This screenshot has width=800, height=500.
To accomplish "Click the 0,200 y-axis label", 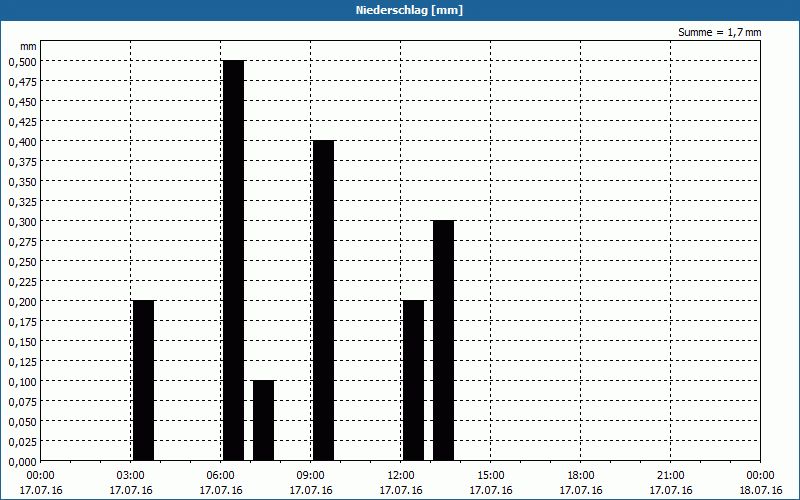I will (x=22, y=302).
